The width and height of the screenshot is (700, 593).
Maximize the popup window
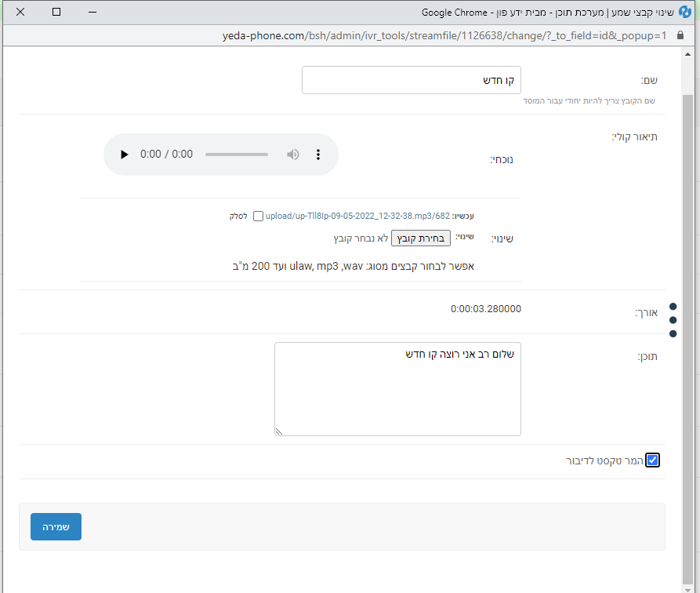56,12
